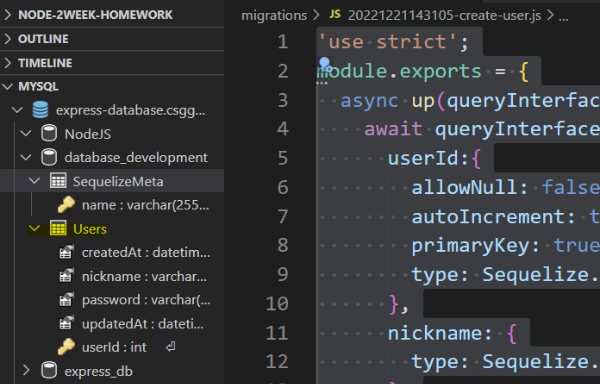Click the database_development cylinder icon
600x384 pixels.
click(49, 158)
